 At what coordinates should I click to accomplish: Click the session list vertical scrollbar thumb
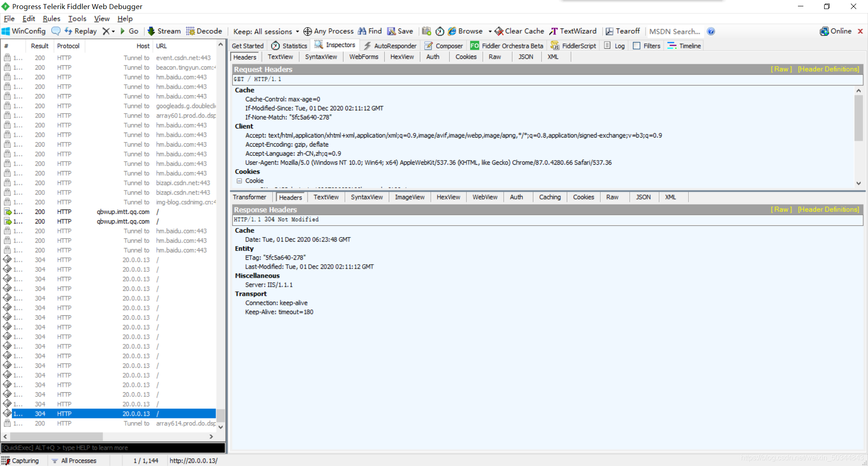221,415
